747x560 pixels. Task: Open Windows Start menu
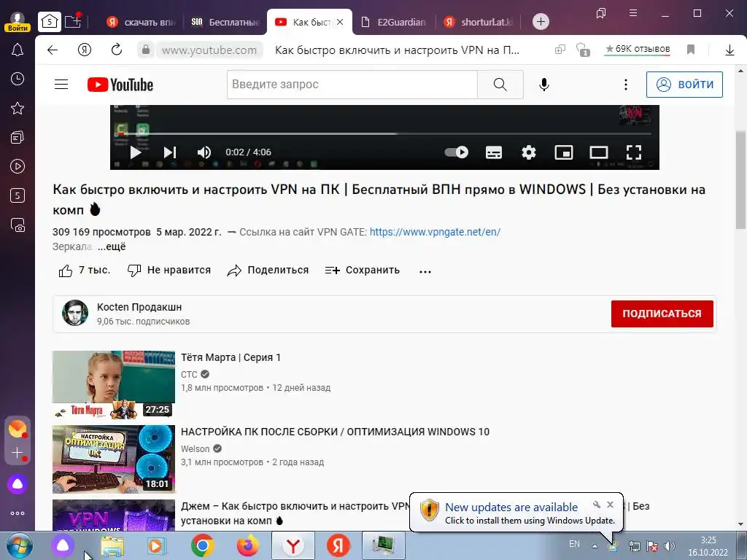click(20, 545)
